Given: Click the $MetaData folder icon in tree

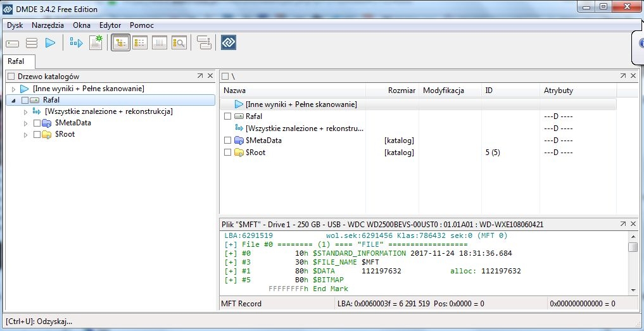Looking at the screenshot, I should [46, 123].
